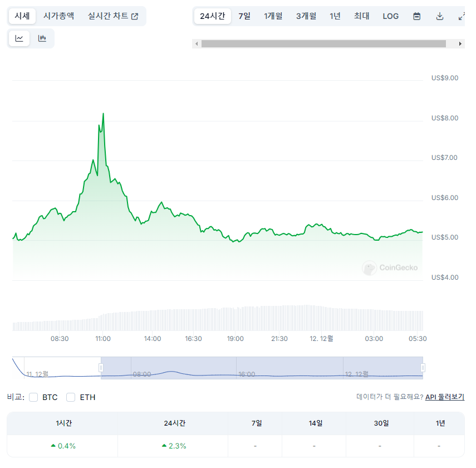Check the ETH compare checkbox

(x=71, y=397)
